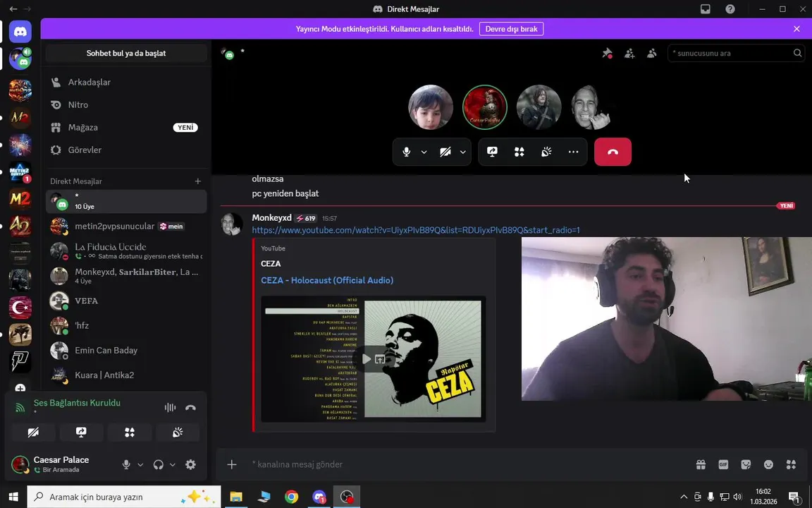Dismiss the streamer mode banner

click(796, 28)
